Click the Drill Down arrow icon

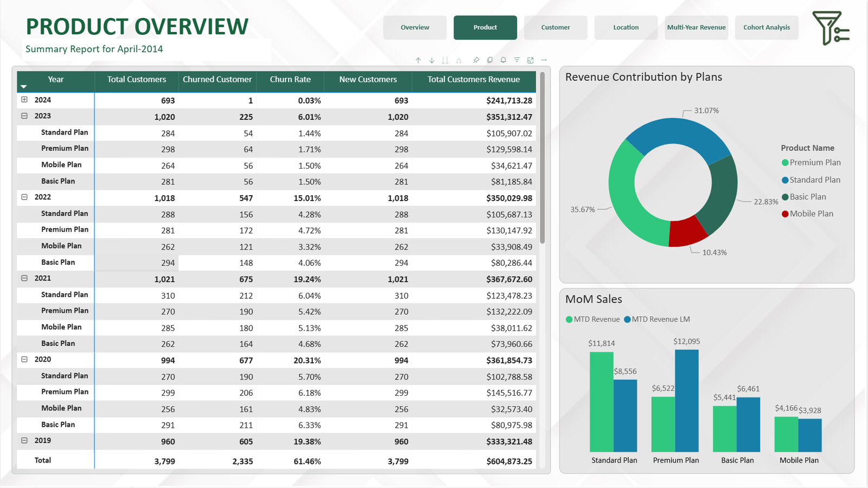point(432,60)
